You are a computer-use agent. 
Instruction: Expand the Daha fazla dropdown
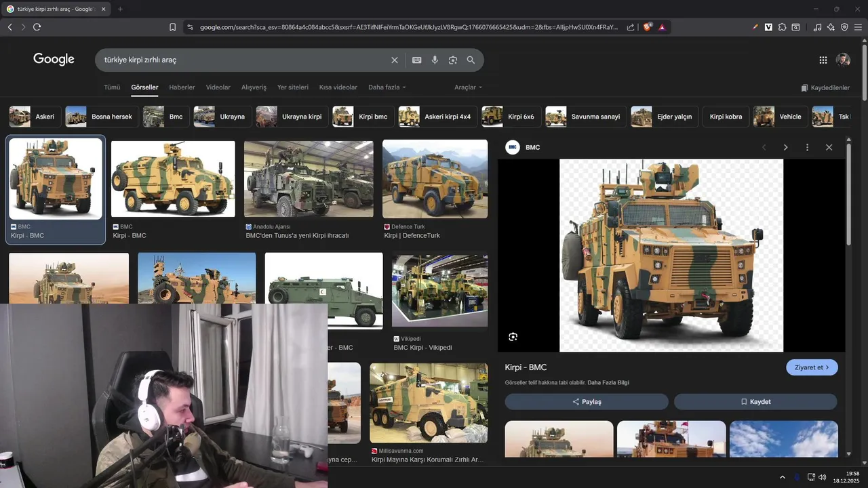pyautogui.click(x=387, y=87)
